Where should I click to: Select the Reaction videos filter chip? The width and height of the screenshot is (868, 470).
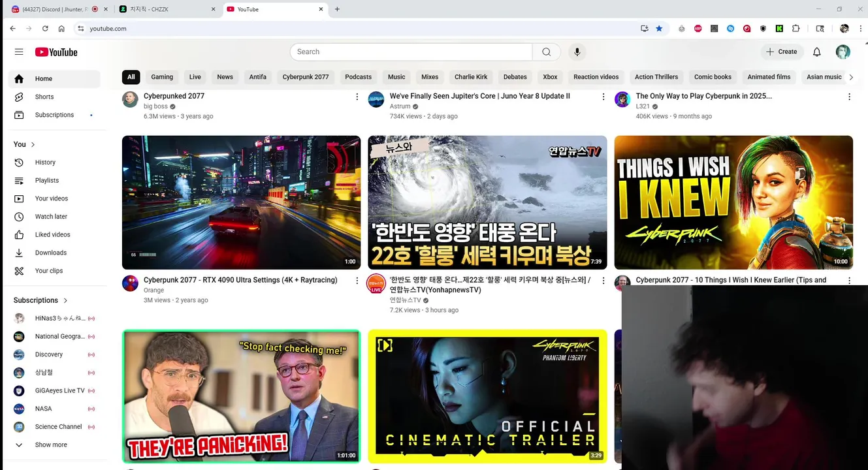pyautogui.click(x=596, y=77)
